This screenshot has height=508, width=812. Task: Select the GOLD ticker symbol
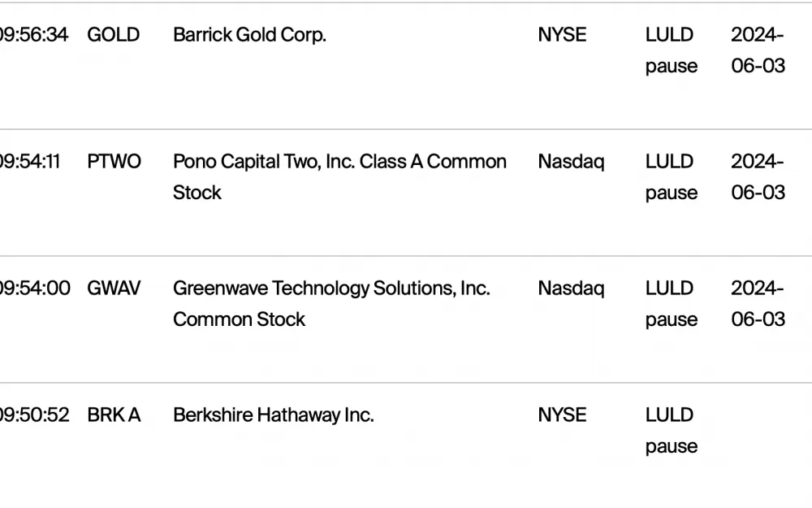(x=114, y=35)
